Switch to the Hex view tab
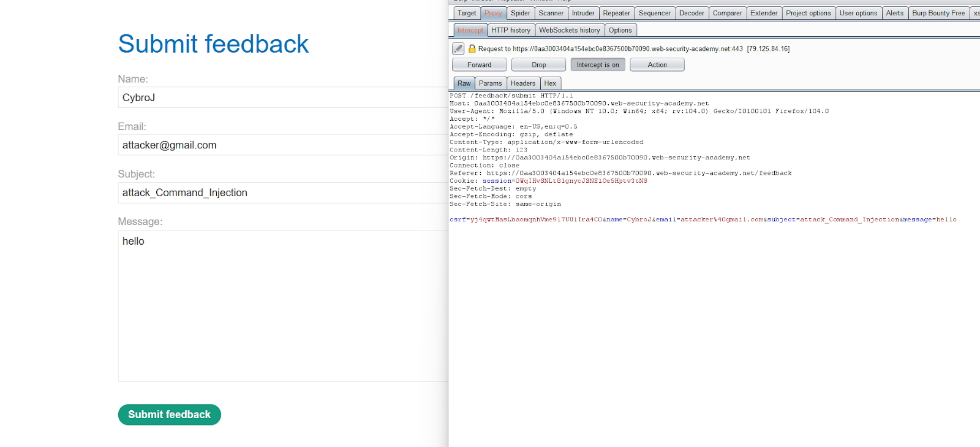 [x=550, y=83]
